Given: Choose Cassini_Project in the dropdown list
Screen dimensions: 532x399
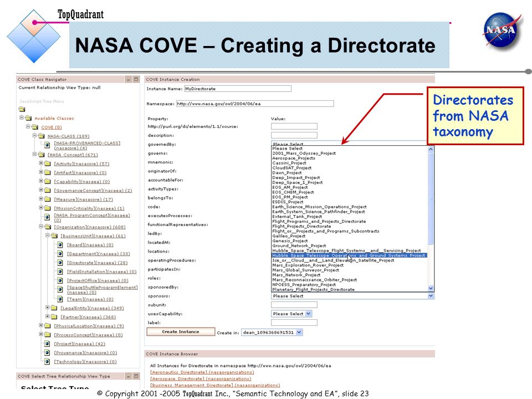Looking at the screenshot, I should [289, 163].
